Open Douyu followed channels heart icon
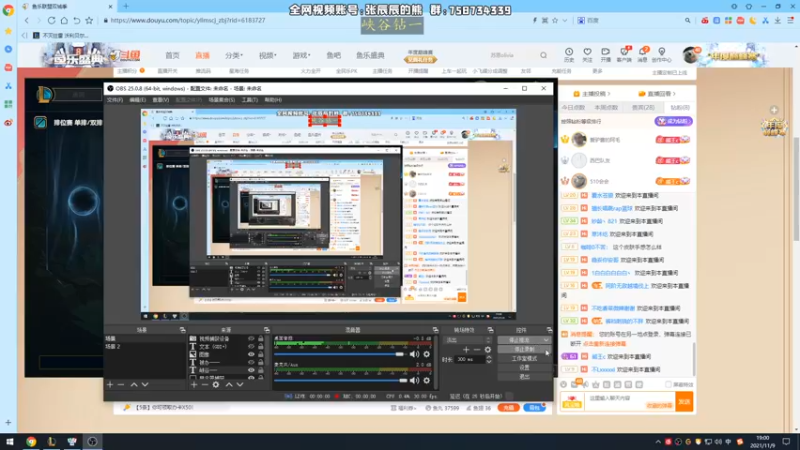This screenshot has width=800, height=450. pyautogui.click(x=587, y=54)
